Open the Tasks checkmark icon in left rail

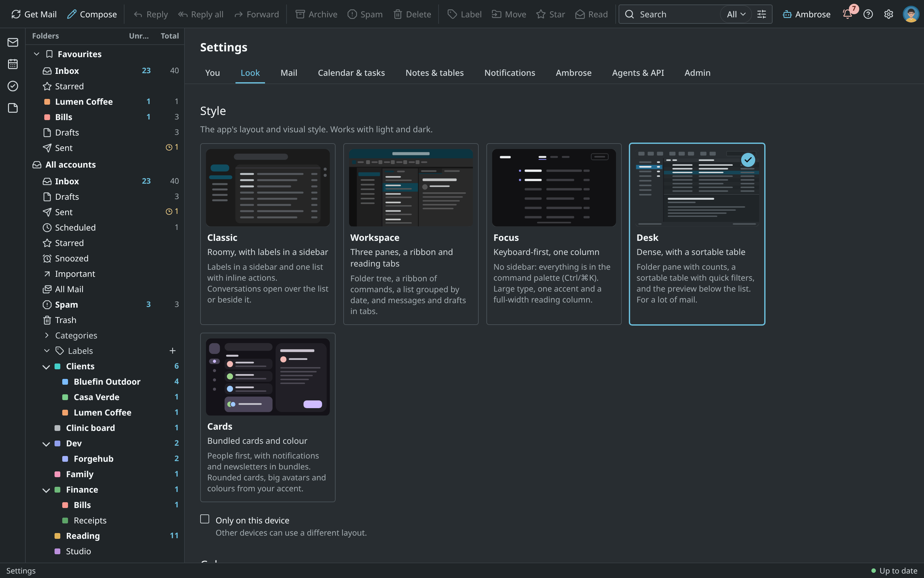click(13, 86)
